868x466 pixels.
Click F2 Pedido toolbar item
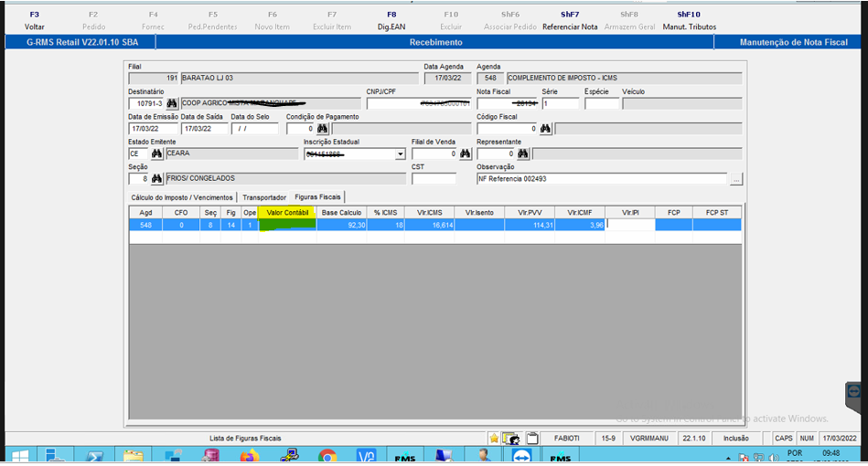(93, 20)
